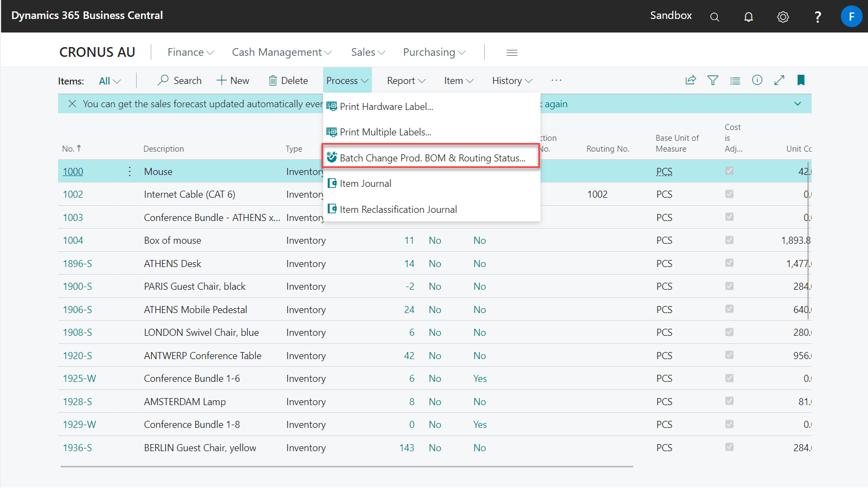868x488 pixels.
Task: Choose Batch Change Prod. BOM & Routing Status
Action: [431, 157]
